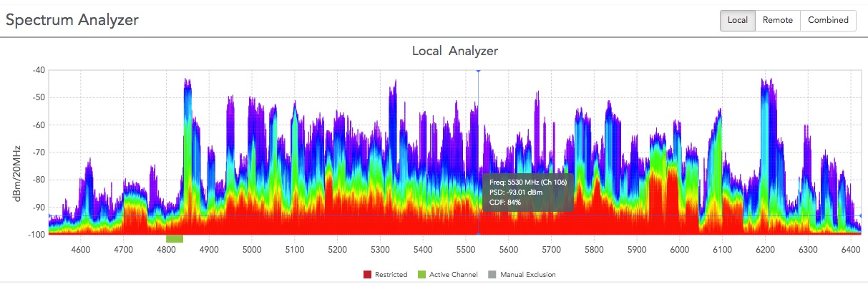Click the 6000 x-axis frequency label

click(x=679, y=249)
